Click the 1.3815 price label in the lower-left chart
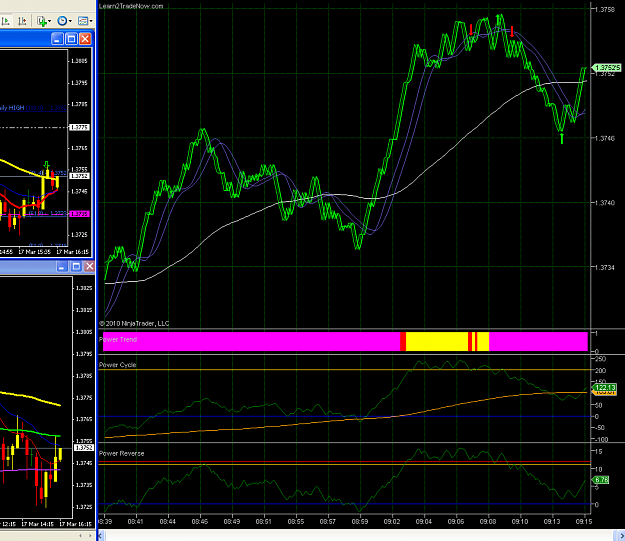The height and width of the screenshot is (541, 625). [84, 310]
